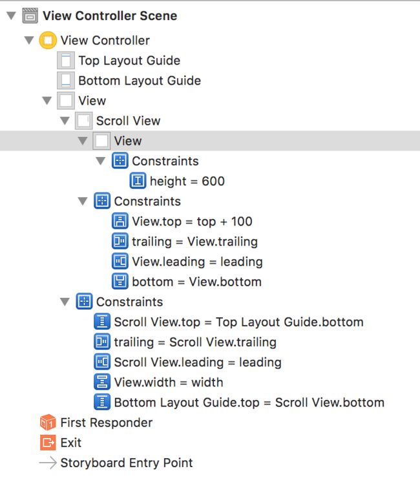Select trailing = View.trailing constraint
The image size is (420, 504).
185,242
